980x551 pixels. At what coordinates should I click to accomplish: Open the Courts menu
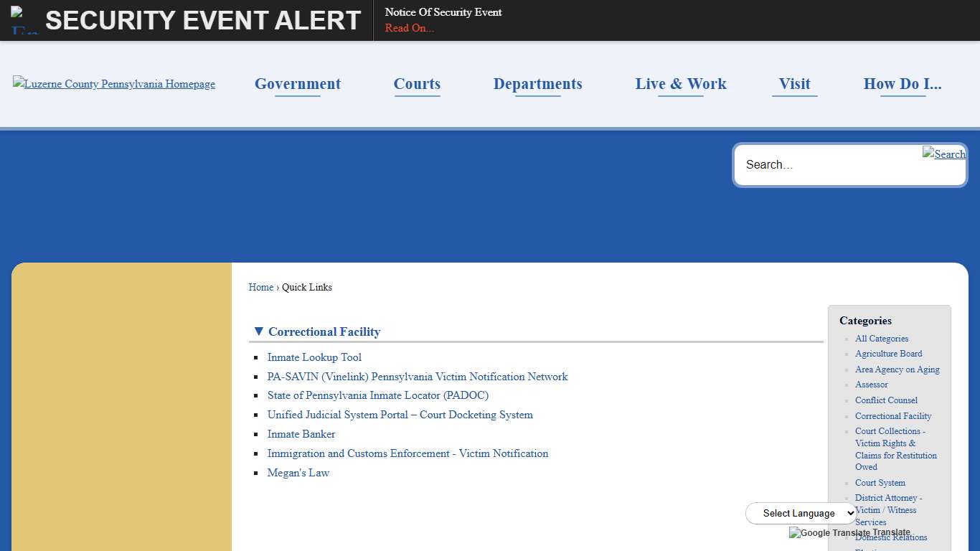pyautogui.click(x=417, y=84)
